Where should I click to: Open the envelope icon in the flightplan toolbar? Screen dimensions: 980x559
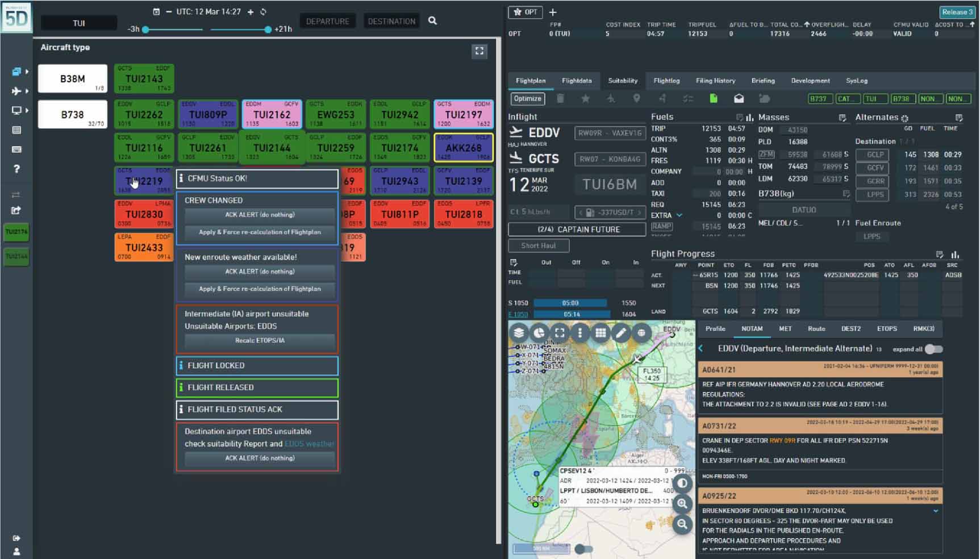[x=739, y=98]
